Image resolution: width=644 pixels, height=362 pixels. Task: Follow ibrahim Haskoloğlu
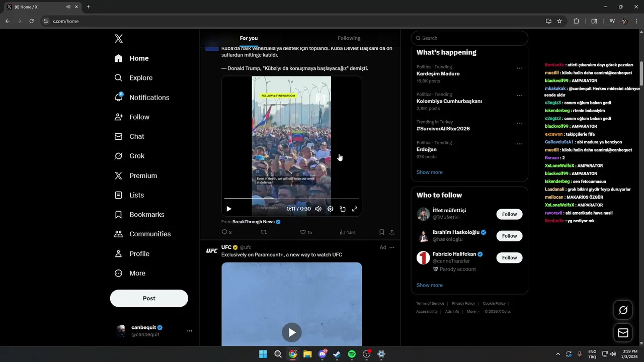click(509, 236)
